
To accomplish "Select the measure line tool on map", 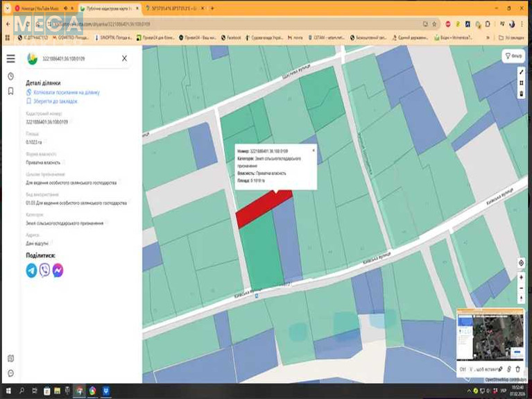I will 522,72.
